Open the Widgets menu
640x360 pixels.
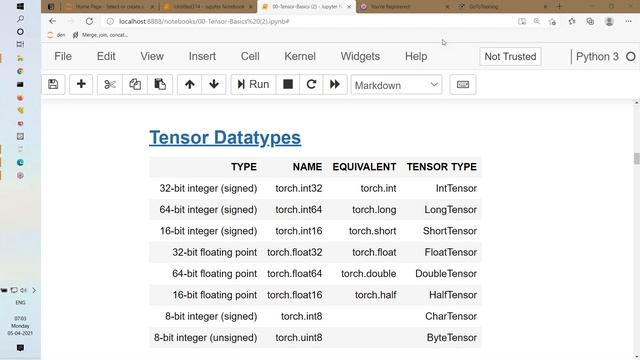tap(360, 56)
